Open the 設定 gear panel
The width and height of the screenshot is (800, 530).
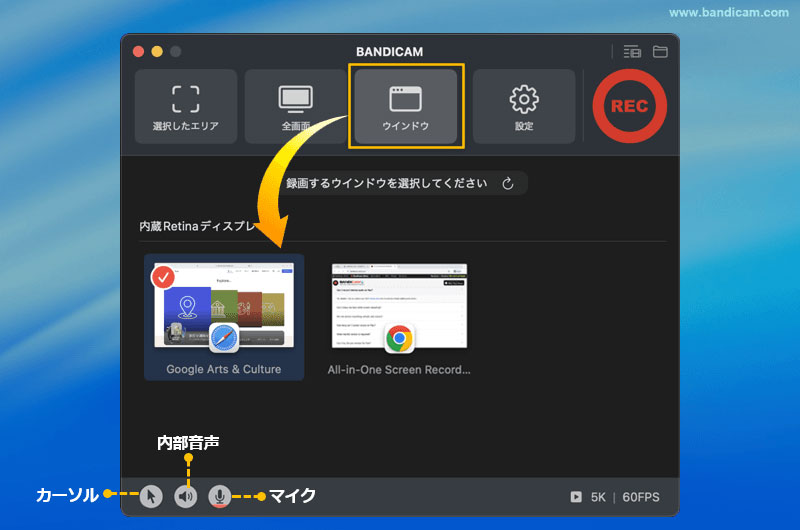524,107
